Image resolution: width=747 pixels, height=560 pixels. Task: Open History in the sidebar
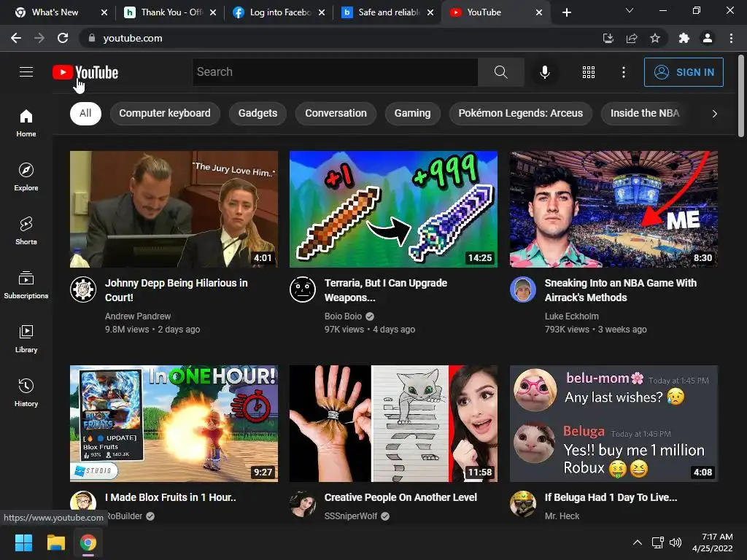pyautogui.click(x=26, y=392)
